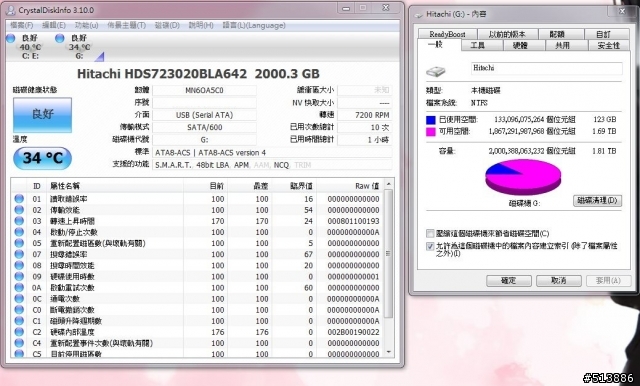Click status circle of attribute ID 05

pyautogui.click(x=19, y=243)
